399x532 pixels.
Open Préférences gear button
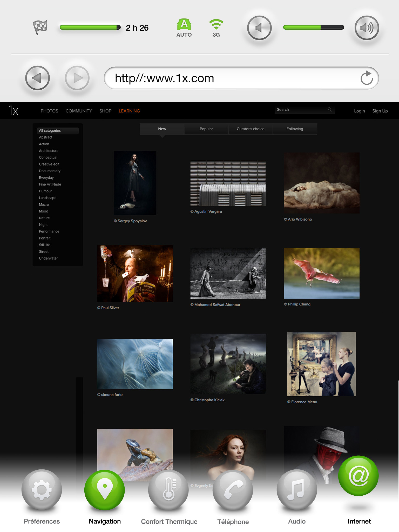[42, 490]
